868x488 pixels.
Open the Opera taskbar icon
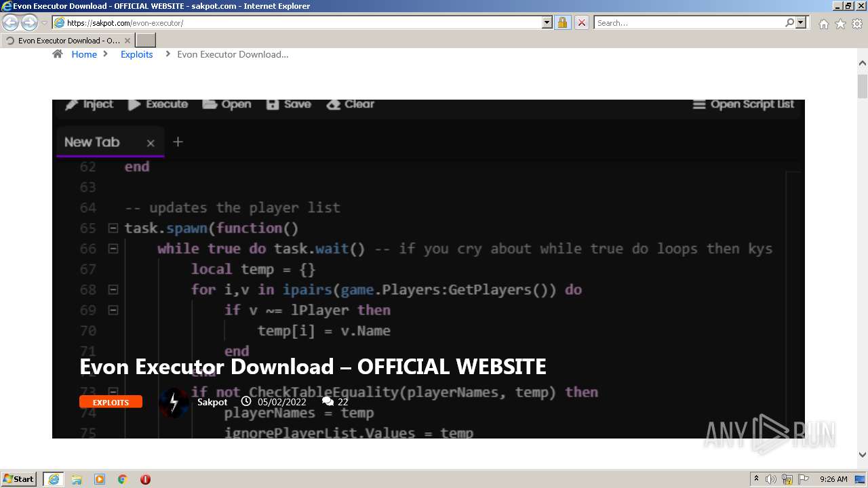point(145,479)
